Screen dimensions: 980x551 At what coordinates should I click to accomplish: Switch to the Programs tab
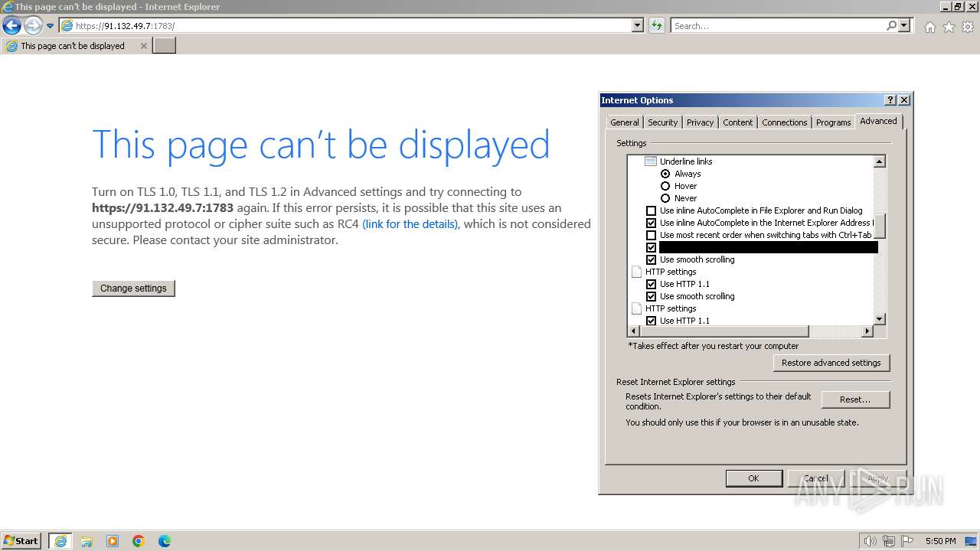pos(833,122)
